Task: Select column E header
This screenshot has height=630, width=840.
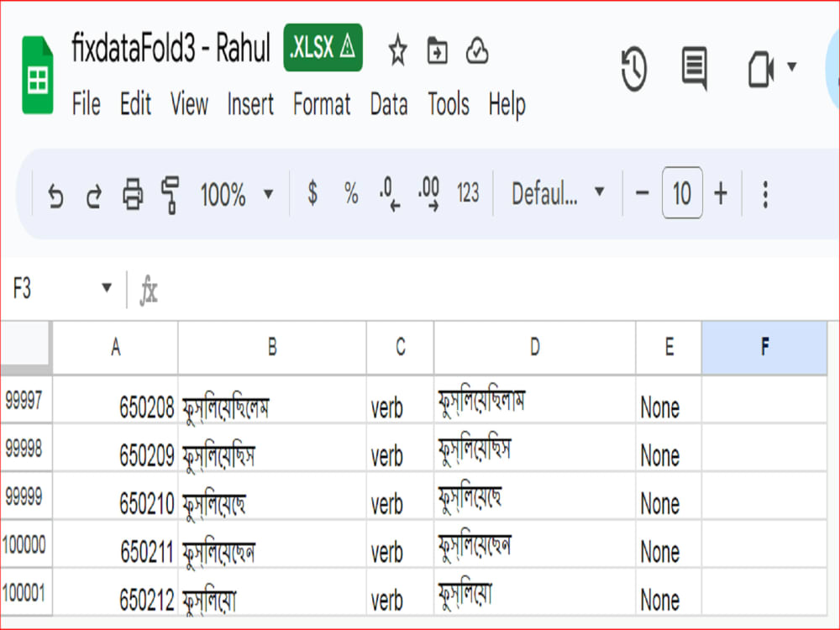Action: pyautogui.click(x=669, y=348)
